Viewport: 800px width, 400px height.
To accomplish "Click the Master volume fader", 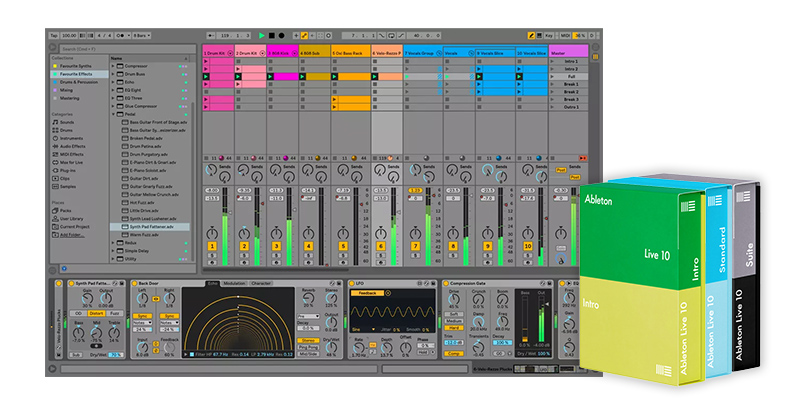I will click(573, 227).
